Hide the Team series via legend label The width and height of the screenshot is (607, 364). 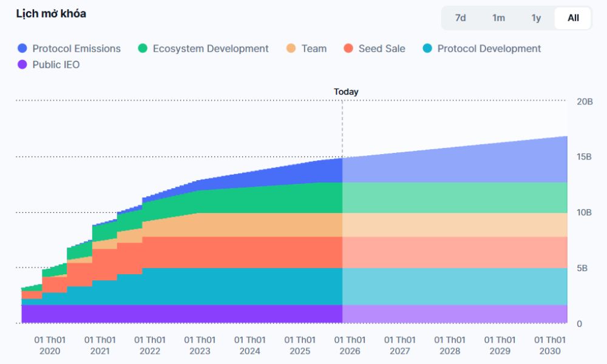point(314,49)
